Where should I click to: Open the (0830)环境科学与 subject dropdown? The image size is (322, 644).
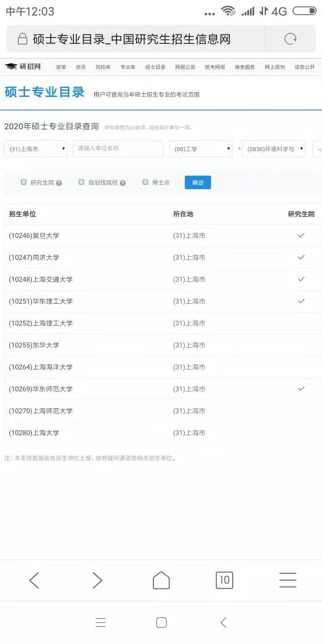(x=274, y=149)
